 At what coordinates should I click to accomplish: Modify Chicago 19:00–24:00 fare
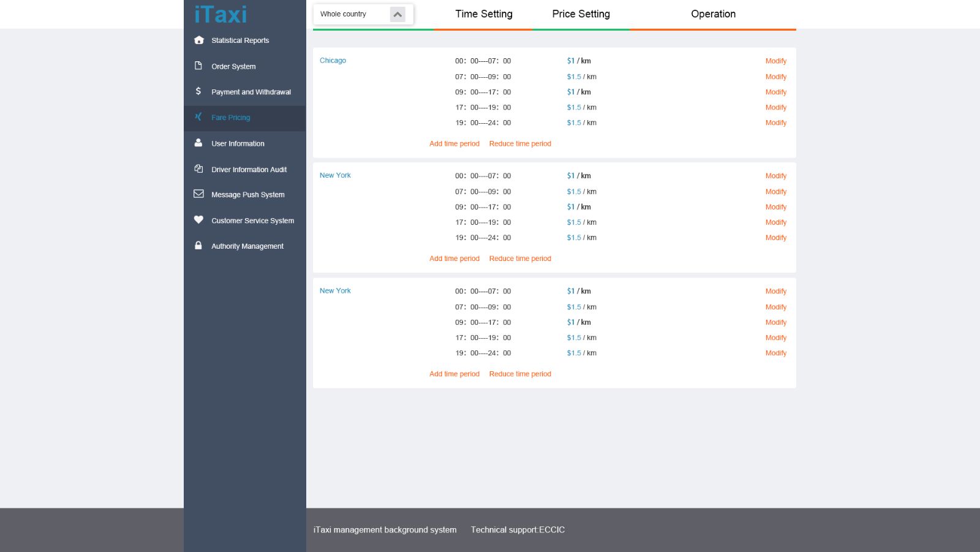775,123
